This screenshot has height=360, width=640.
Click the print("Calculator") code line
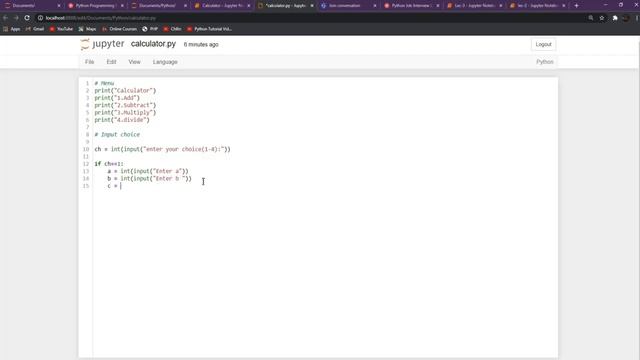click(x=125, y=91)
